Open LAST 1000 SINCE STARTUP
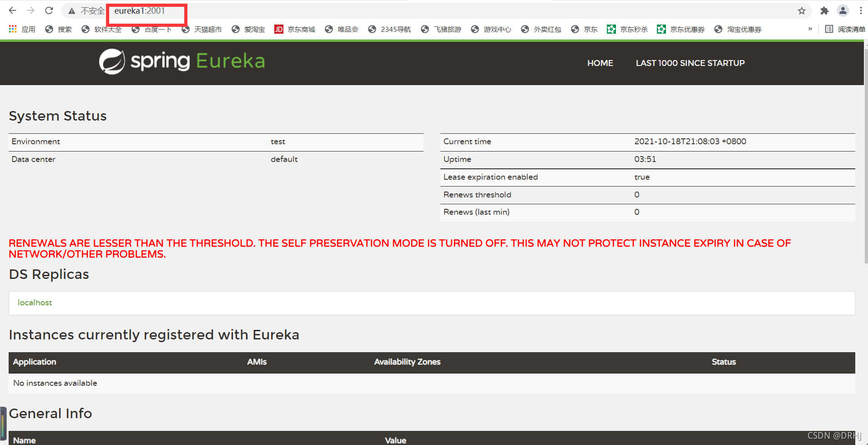The image size is (868, 445). point(690,63)
